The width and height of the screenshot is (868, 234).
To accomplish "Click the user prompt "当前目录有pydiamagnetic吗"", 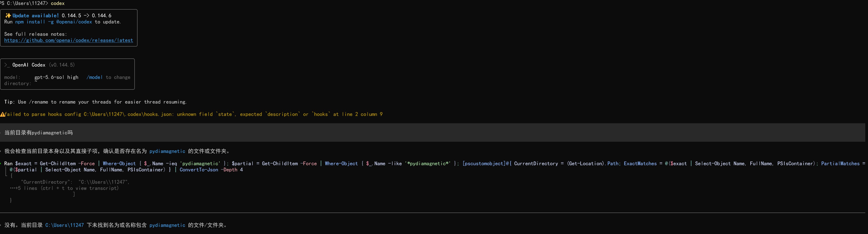I will click(38, 133).
